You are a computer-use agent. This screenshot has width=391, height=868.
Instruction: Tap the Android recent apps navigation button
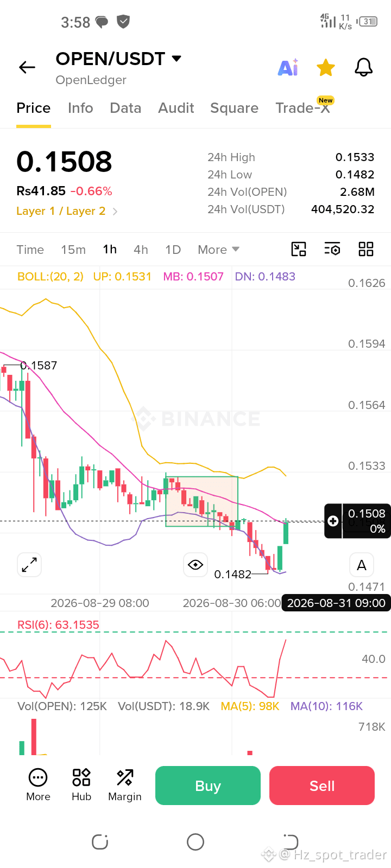100,842
